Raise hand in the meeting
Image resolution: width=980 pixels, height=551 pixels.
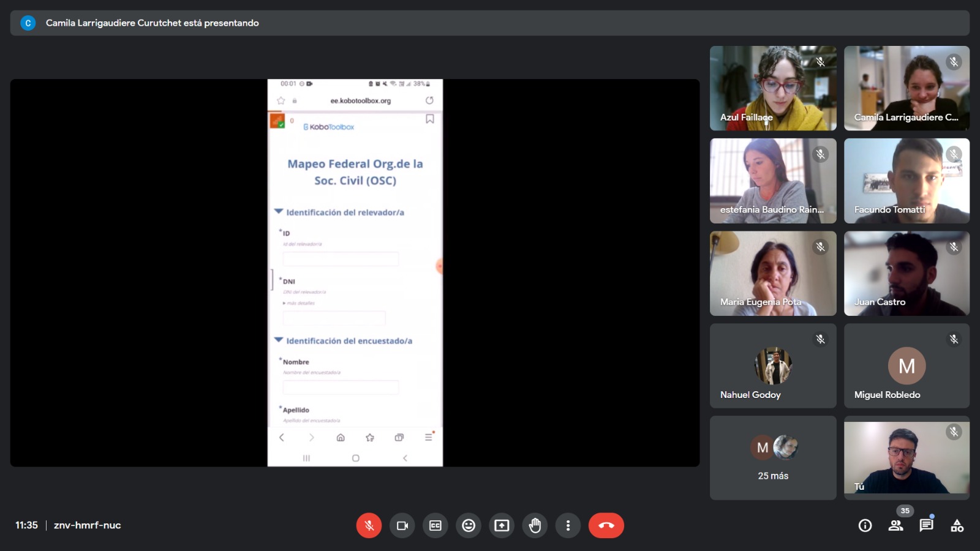click(x=535, y=525)
